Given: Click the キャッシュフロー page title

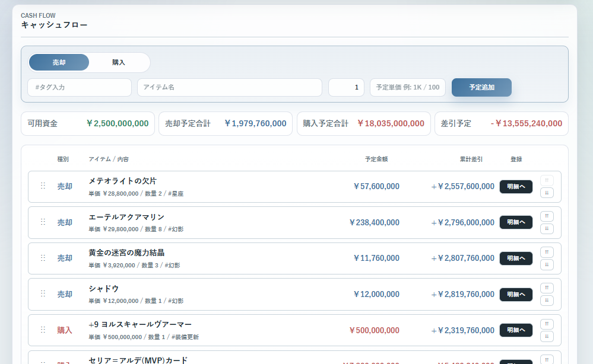Looking at the screenshot, I should pos(54,25).
